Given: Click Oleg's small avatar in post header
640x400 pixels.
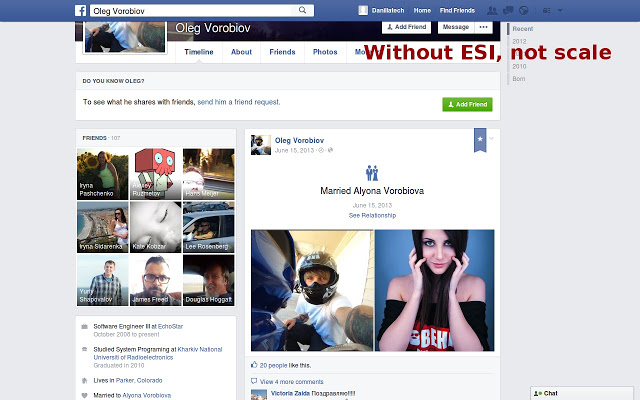Looking at the screenshot, I should click(x=261, y=145).
